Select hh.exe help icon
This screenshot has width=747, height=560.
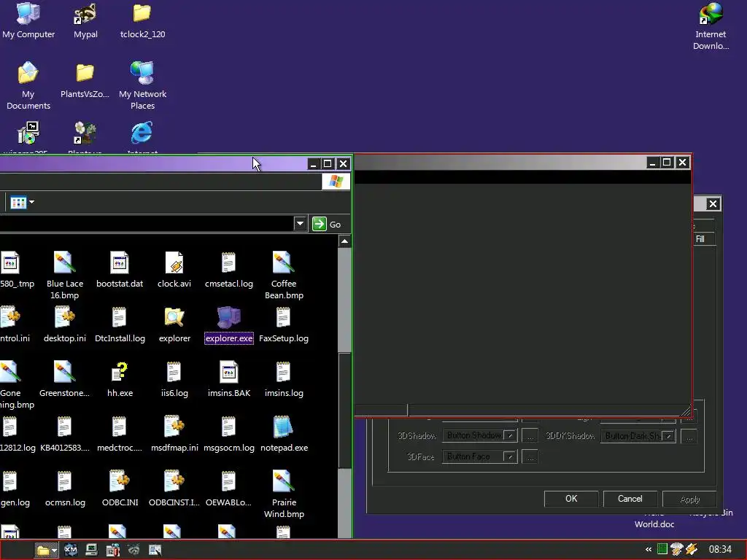coord(120,379)
